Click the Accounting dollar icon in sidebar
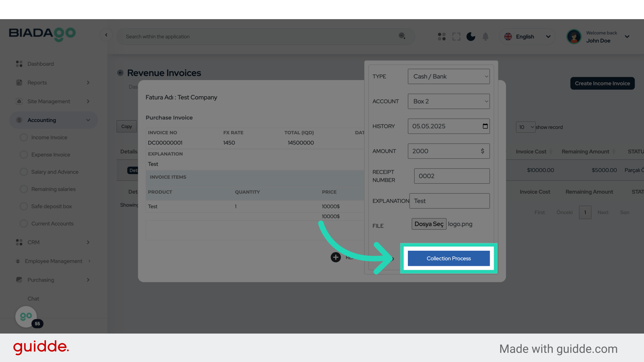 click(x=19, y=120)
